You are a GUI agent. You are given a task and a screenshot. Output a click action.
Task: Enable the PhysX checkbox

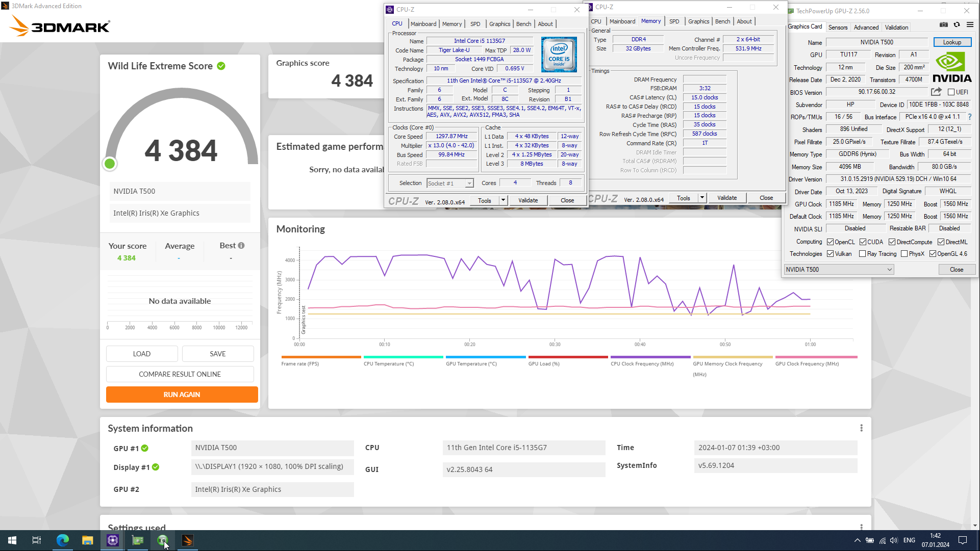click(x=904, y=254)
